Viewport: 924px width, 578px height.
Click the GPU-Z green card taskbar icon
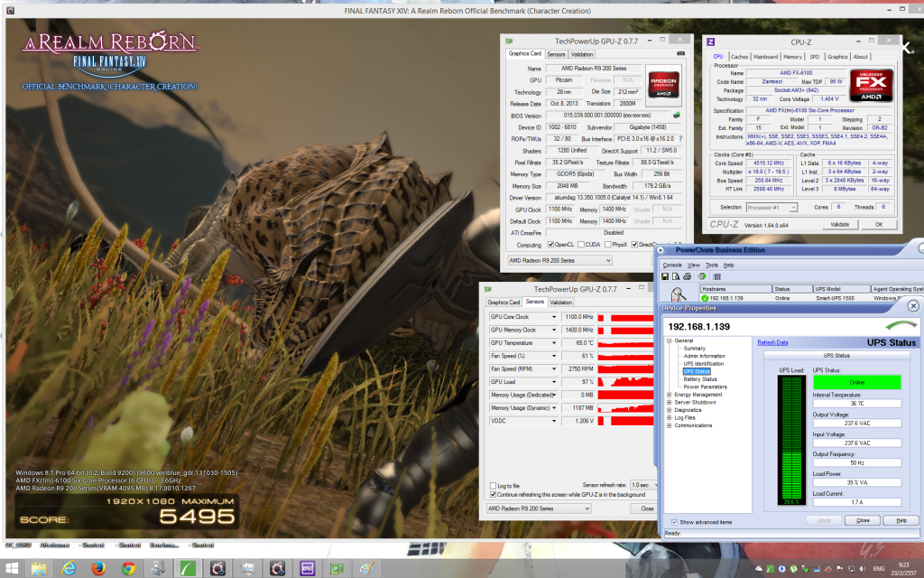tap(337, 569)
